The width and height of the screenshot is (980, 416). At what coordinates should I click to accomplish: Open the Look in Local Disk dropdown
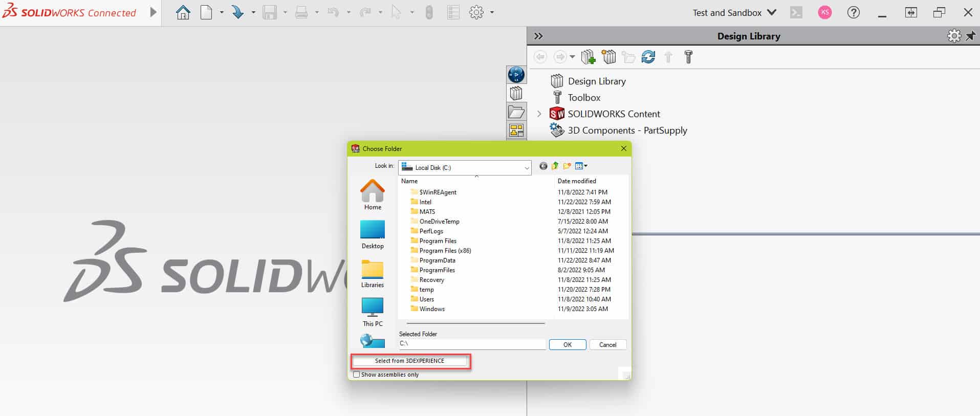pyautogui.click(x=465, y=167)
